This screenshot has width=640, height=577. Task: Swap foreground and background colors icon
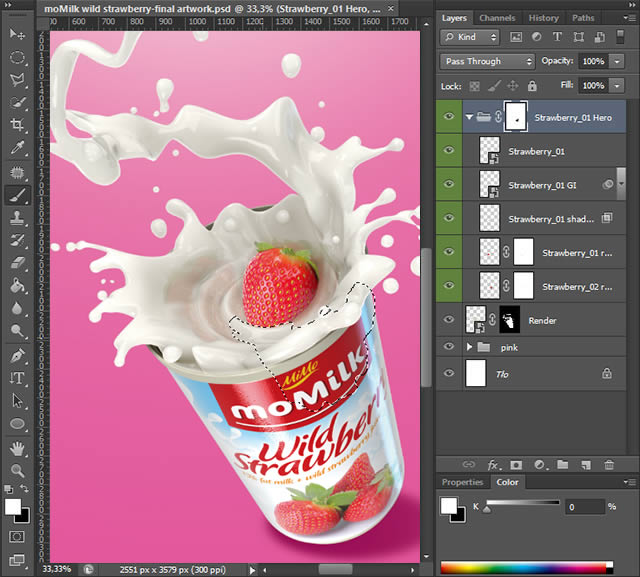tap(24, 488)
